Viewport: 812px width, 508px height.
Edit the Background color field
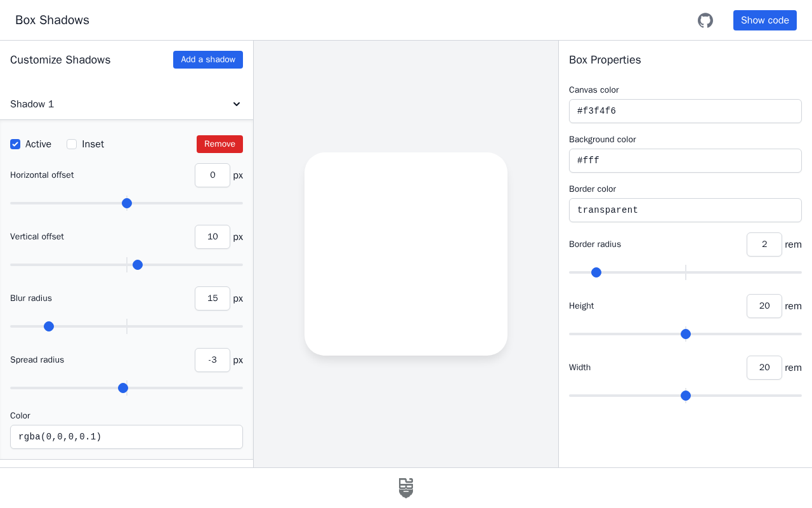(685, 161)
